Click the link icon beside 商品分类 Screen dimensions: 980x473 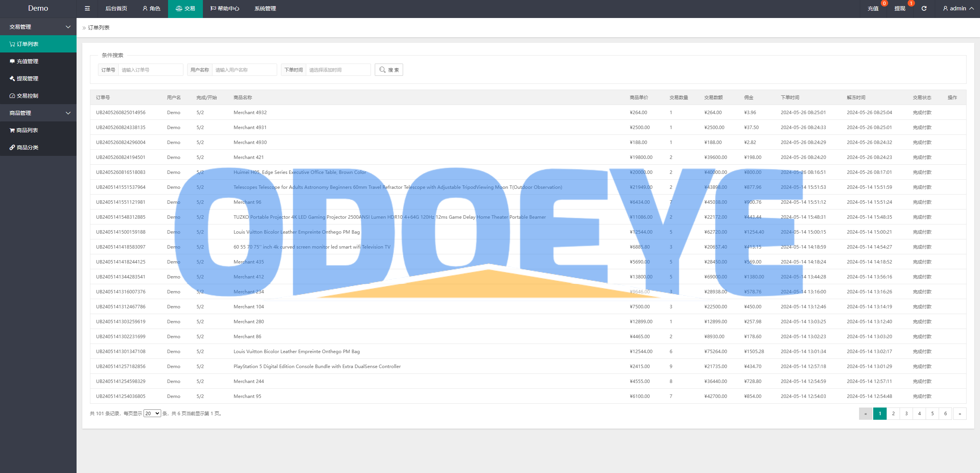pos(12,147)
